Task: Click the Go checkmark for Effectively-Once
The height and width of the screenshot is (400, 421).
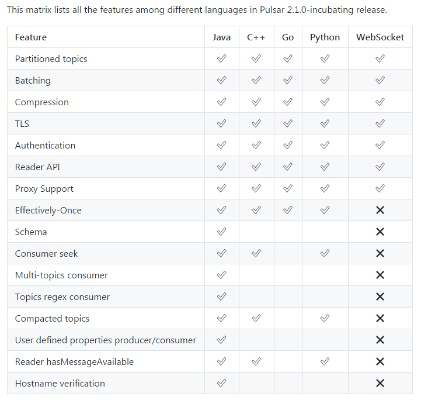Action: (x=288, y=210)
